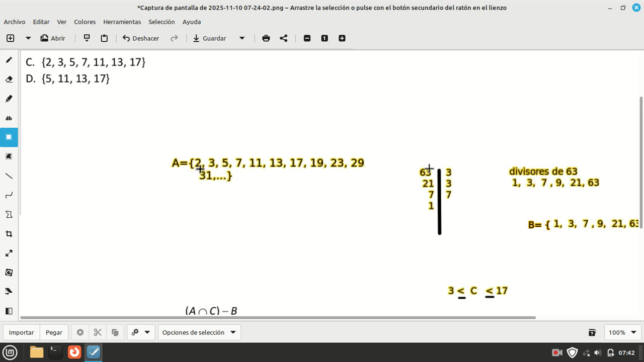Click the original size 1 zoom icon
The width and height of the screenshot is (644, 362).
point(325,38)
